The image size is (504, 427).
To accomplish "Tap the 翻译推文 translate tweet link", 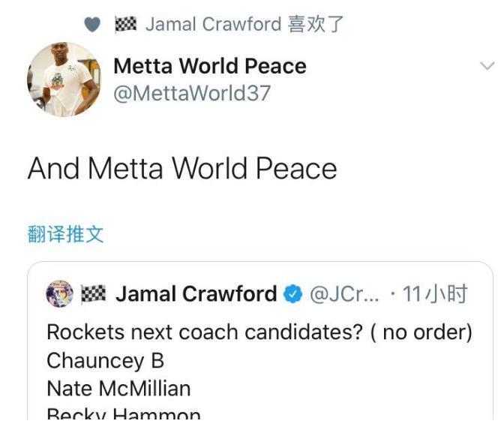I will (x=65, y=234).
